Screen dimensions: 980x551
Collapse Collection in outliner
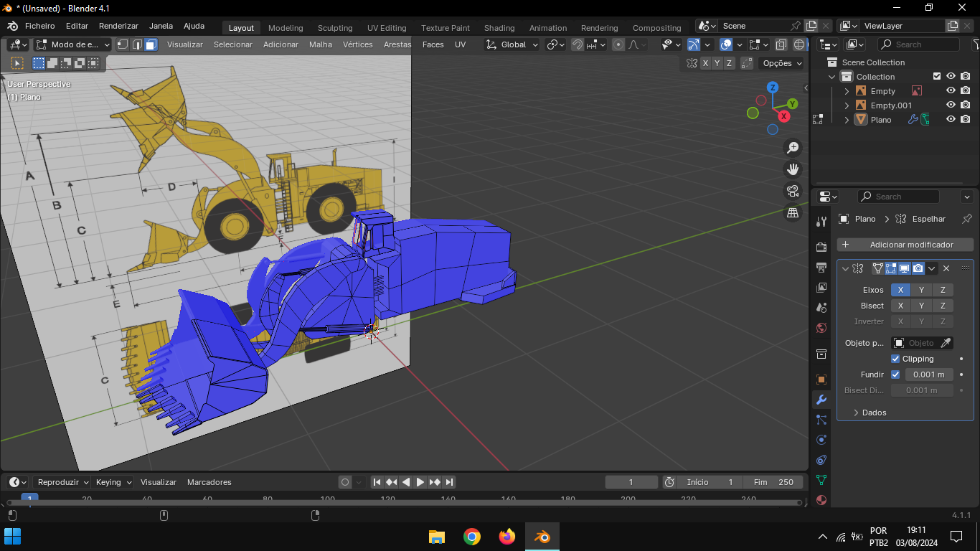pos(832,77)
